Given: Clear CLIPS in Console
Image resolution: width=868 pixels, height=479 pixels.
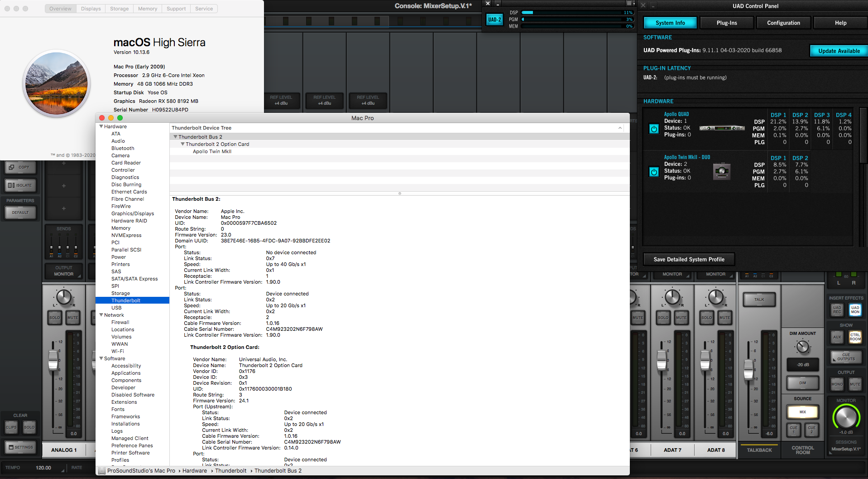Looking at the screenshot, I should pos(11,427).
